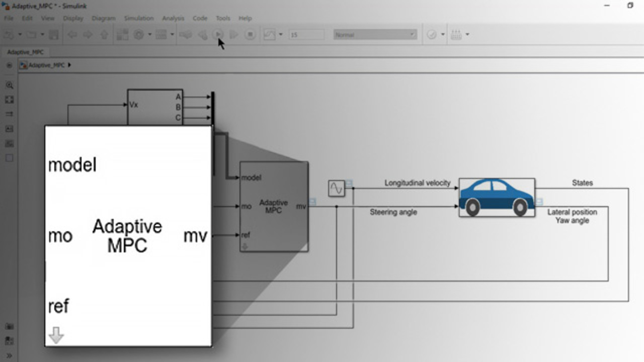Toggle the Area box tool in palette

tap(9, 158)
